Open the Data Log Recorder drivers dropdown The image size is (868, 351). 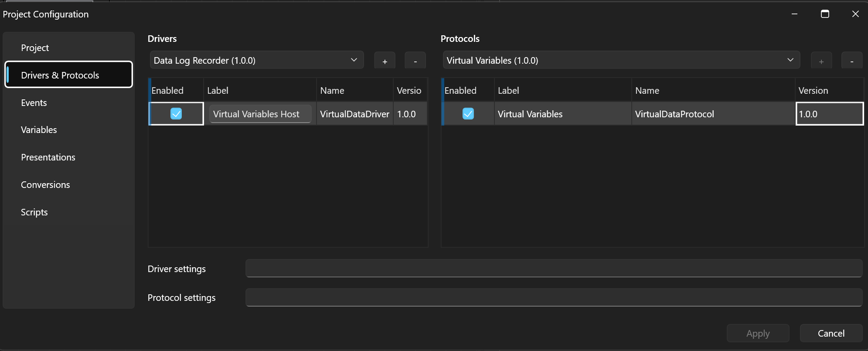click(x=257, y=60)
